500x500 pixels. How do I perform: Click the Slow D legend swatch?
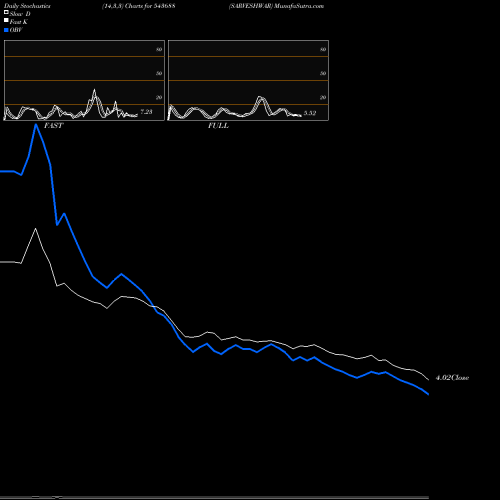coord(6,12)
